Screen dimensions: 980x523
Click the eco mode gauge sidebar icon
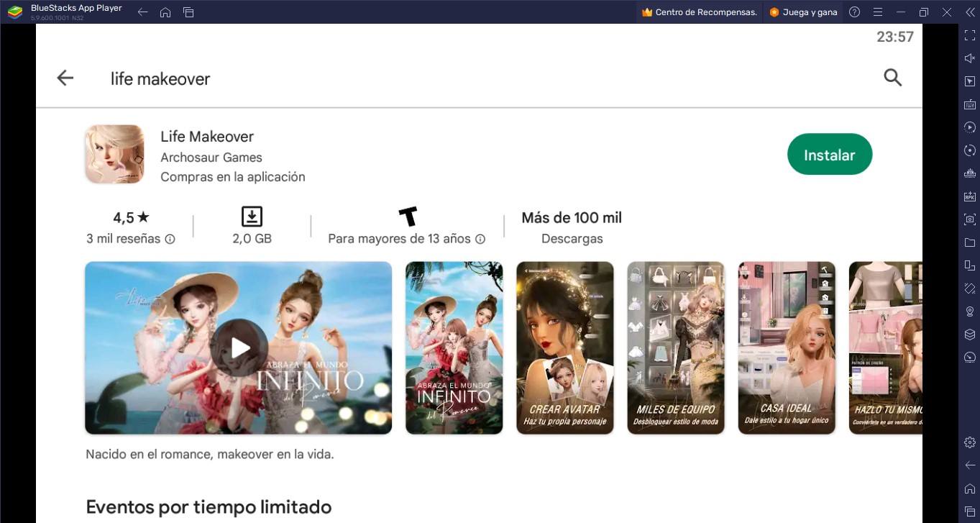tap(969, 358)
